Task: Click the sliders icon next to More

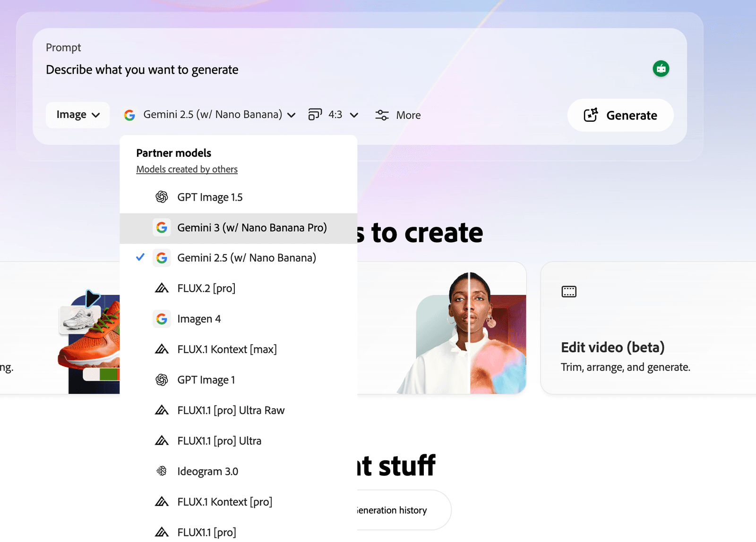Action: click(382, 115)
